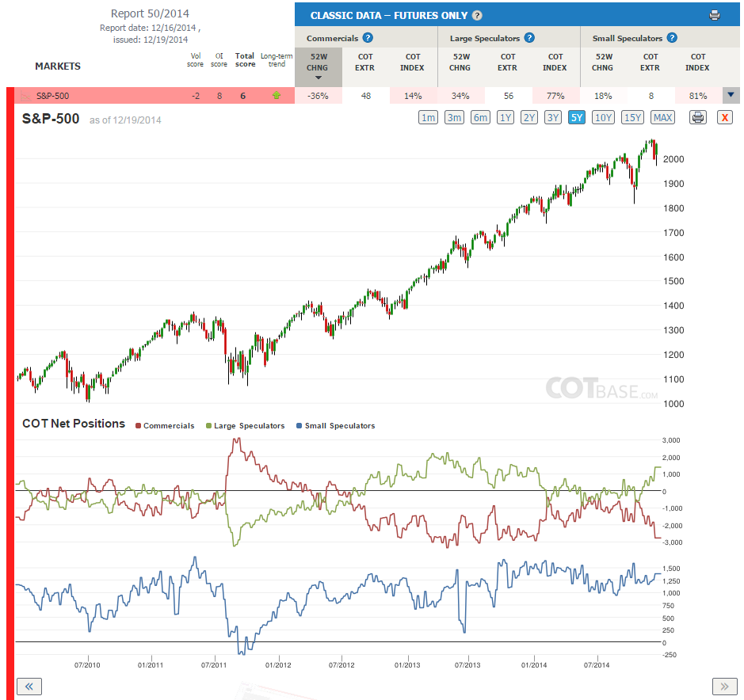Sort by Small Speculators COT INDEX column
Image resolution: width=744 pixels, height=700 pixels.
coord(697,62)
